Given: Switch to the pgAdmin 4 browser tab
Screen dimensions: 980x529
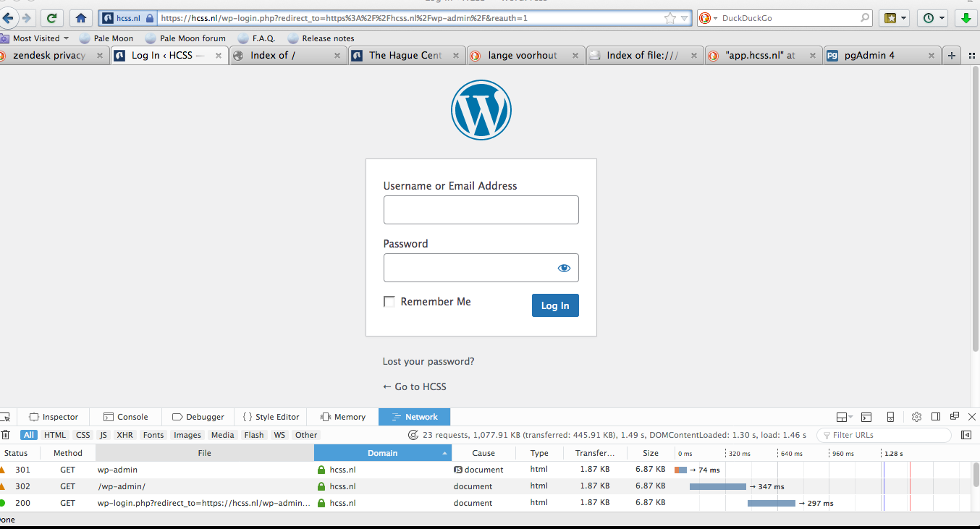Looking at the screenshot, I should pyautogui.click(x=869, y=56).
